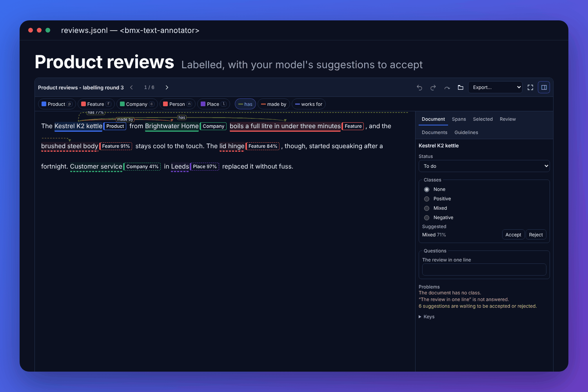Click the 'Feature 84%' tag on lid hinge
This screenshot has height=392, width=588.
[x=263, y=146]
